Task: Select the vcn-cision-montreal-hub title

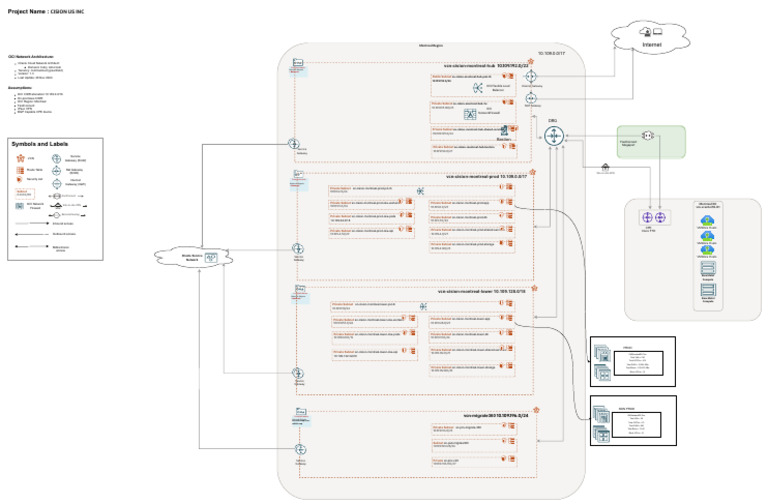Action: [484, 65]
